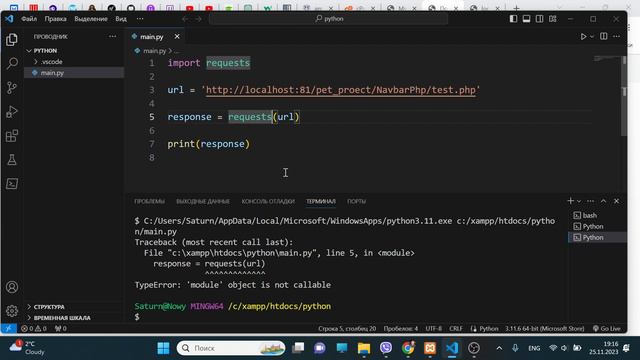
Task: Change line endings via CRLF status item
Action: [456, 328]
